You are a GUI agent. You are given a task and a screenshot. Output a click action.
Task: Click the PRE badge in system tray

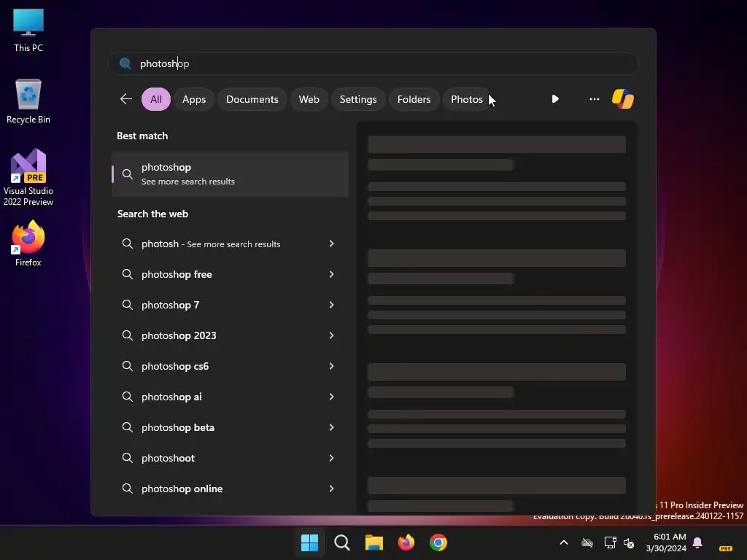tap(726, 548)
